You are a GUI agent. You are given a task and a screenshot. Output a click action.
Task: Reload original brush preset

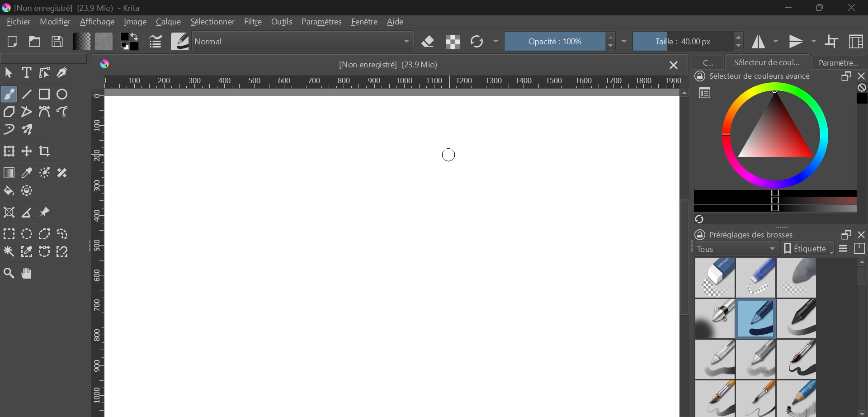click(476, 42)
